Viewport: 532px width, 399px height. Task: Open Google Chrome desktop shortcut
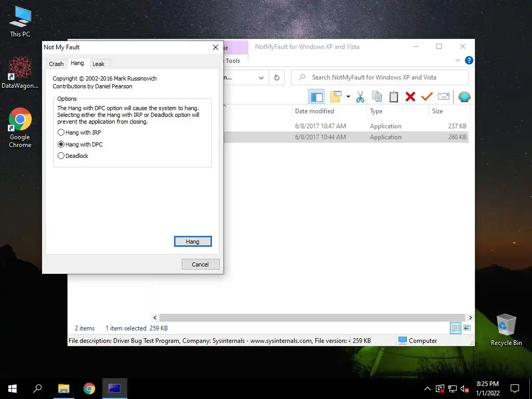click(20, 128)
